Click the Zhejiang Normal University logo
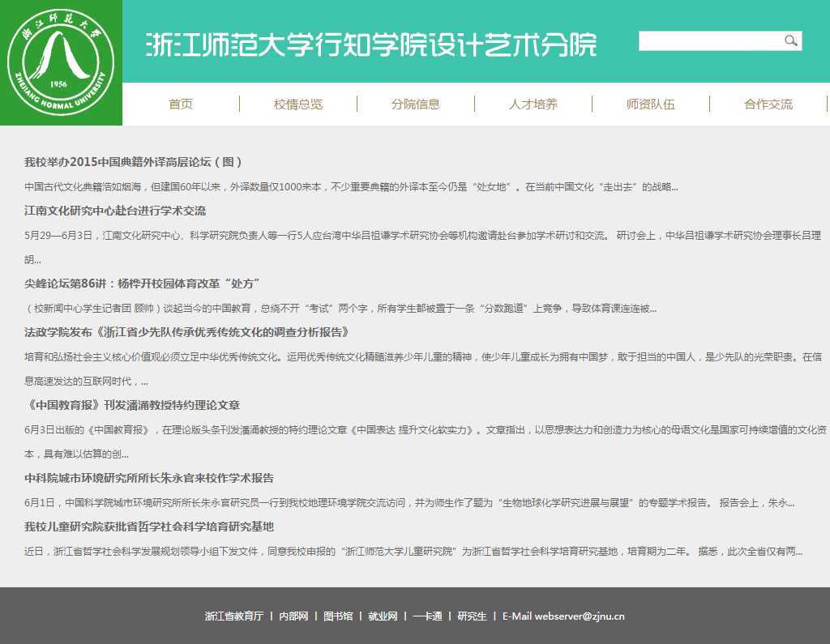 point(61,63)
